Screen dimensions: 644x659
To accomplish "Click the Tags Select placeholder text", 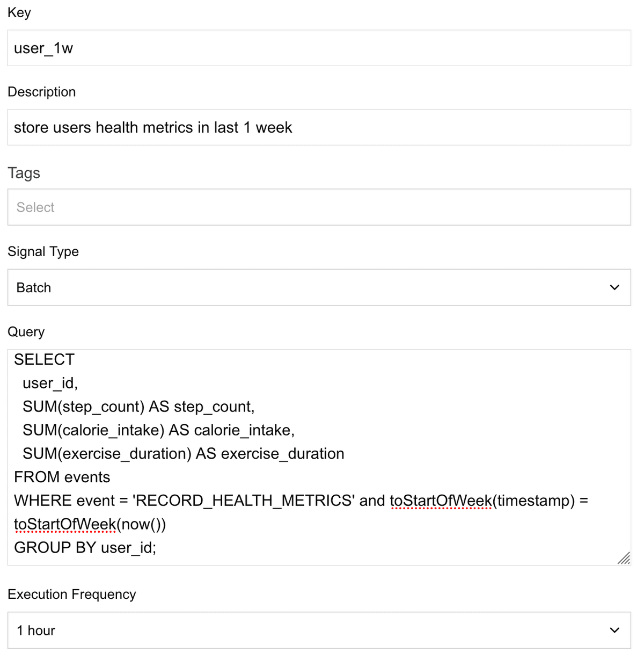I will point(35,207).
